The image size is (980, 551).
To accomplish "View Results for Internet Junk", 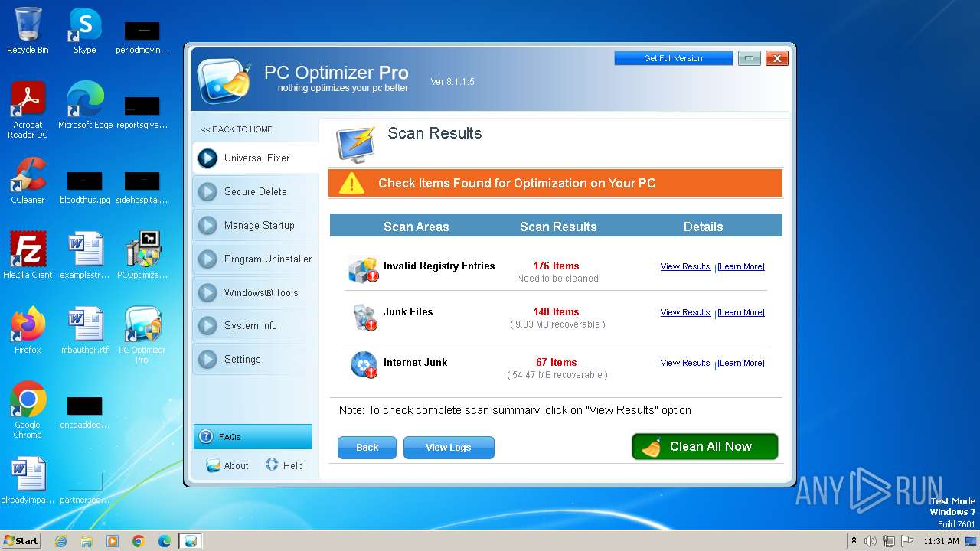I will [685, 363].
